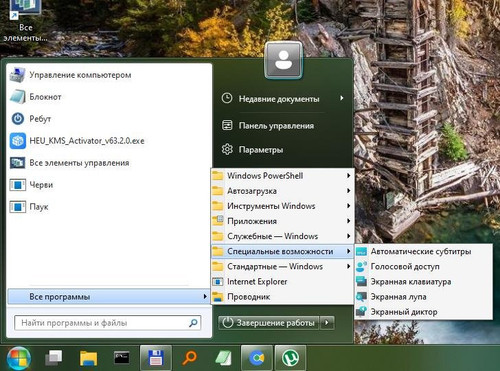
Task: Click the Черви game icon
Action: point(17,185)
